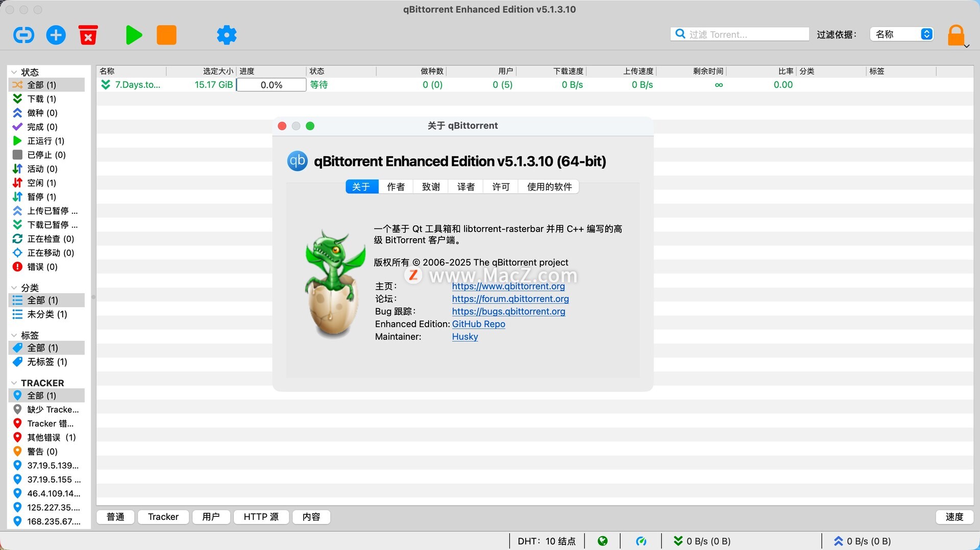
Task: Toggle the 速度 speed graph button
Action: [954, 517]
